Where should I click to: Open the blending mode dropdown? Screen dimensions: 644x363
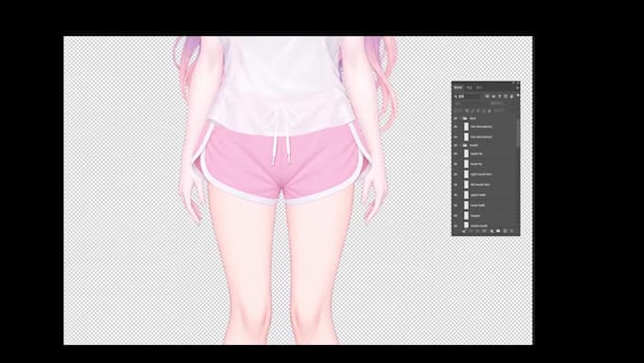tap(471, 103)
